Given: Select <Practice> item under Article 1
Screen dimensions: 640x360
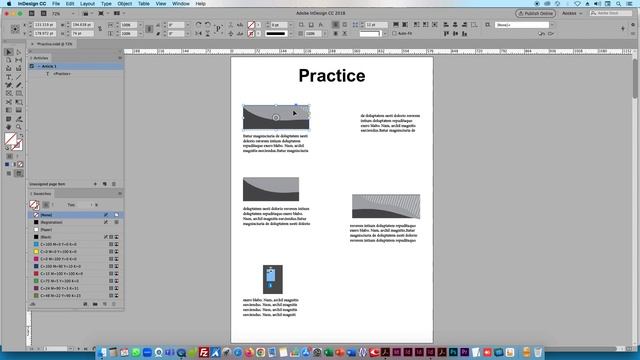Looking at the screenshot, I should 62,74.
